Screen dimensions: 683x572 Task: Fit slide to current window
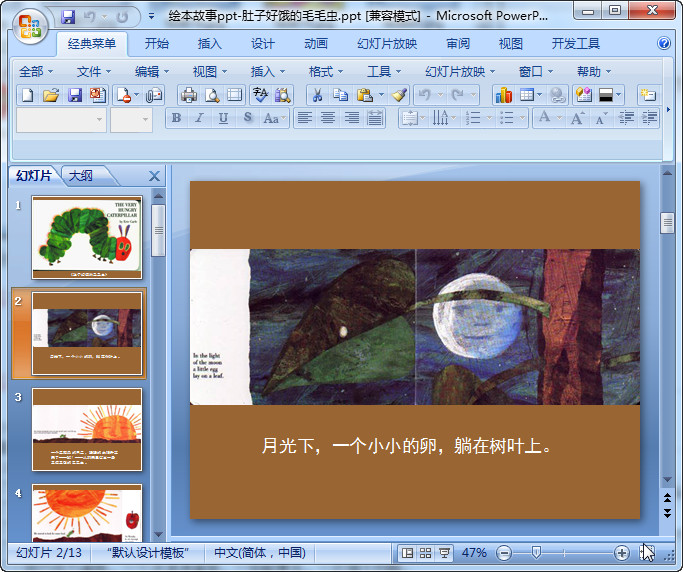tap(647, 553)
